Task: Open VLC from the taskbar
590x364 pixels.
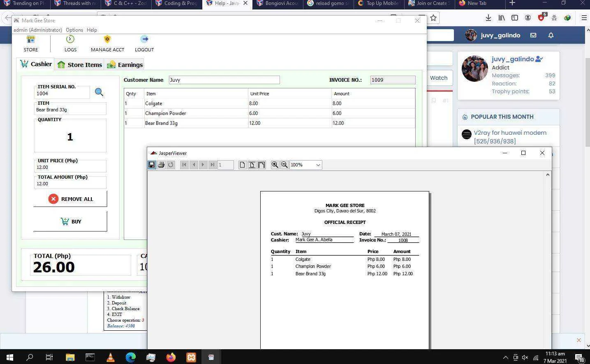Action: (x=110, y=357)
